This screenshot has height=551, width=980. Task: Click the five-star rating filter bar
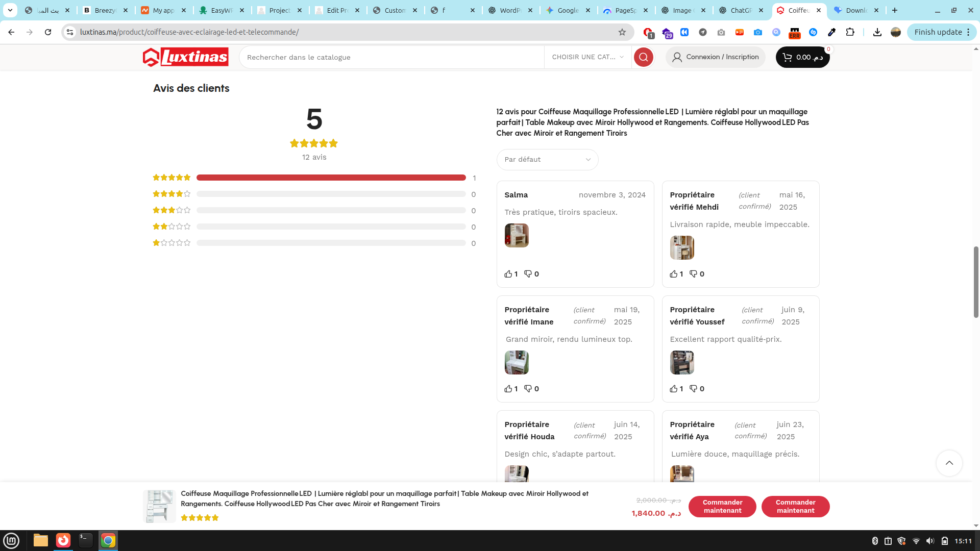point(331,178)
